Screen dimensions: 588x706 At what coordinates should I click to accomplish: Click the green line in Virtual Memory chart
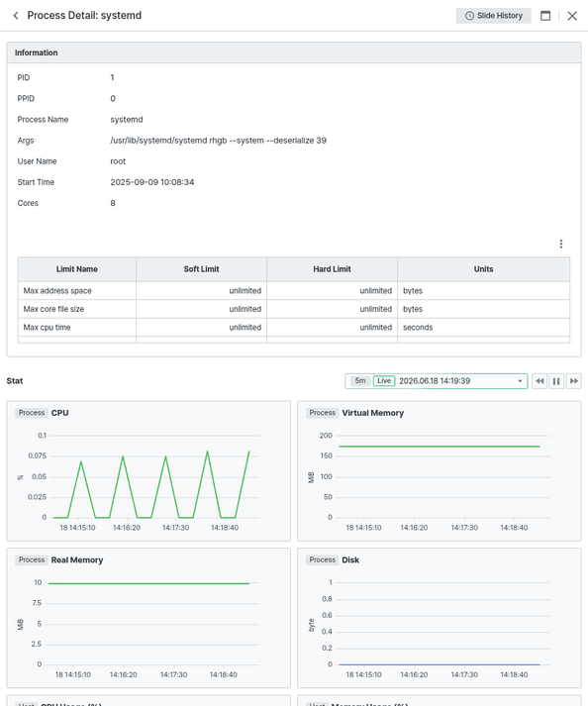point(440,447)
